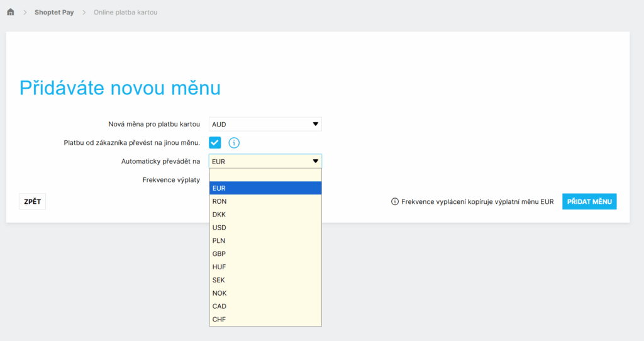
Task: Choose EUR from the currency list
Action: (265, 188)
